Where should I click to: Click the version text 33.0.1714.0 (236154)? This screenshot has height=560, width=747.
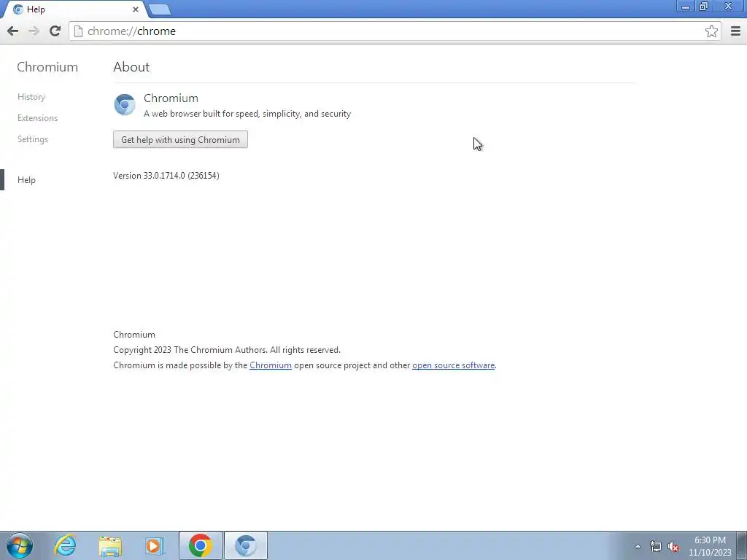pyautogui.click(x=166, y=176)
